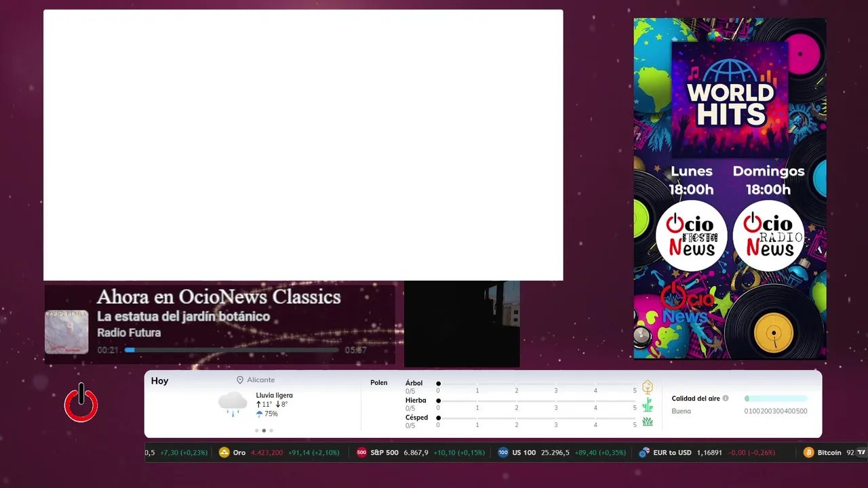Click the World Hits globe poster image
This screenshot has width=868, height=488.
click(x=730, y=99)
